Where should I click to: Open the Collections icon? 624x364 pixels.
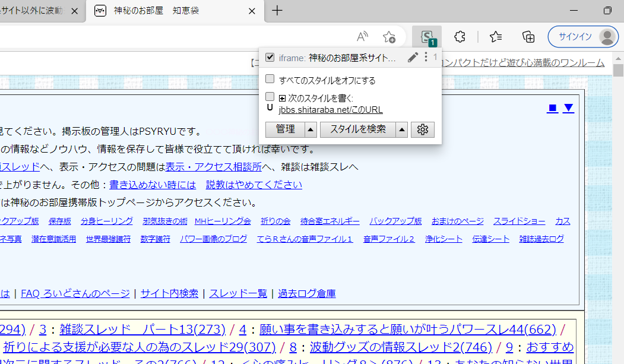[528, 37]
